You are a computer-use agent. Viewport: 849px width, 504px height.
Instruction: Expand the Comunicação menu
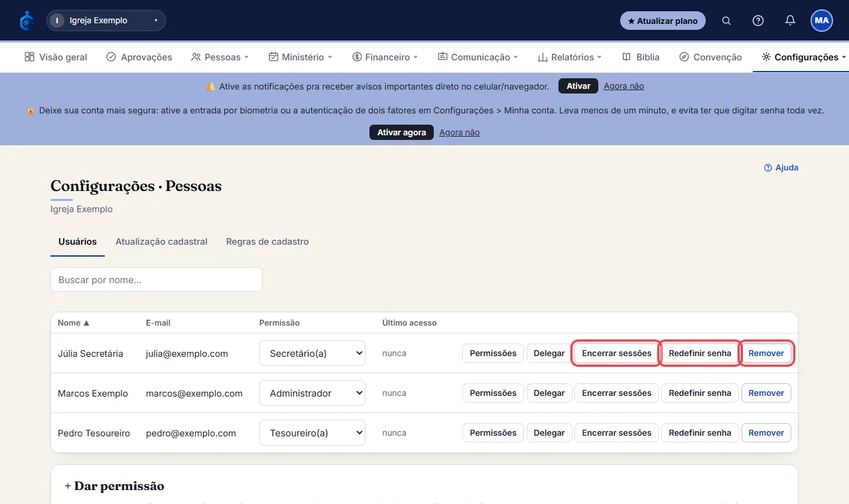pyautogui.click(x=478, y=57)
